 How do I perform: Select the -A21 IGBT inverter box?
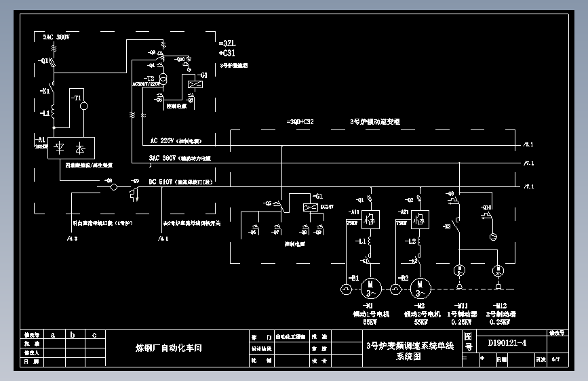420,220
